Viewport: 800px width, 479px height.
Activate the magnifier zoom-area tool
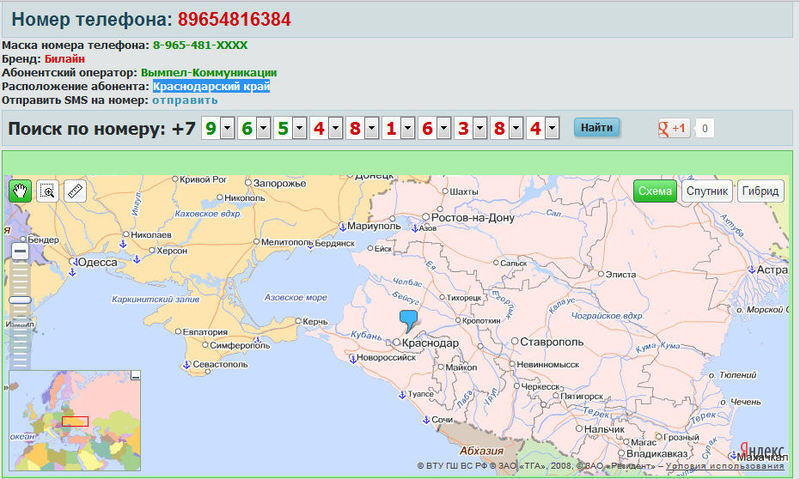click(x=47, y=191)
